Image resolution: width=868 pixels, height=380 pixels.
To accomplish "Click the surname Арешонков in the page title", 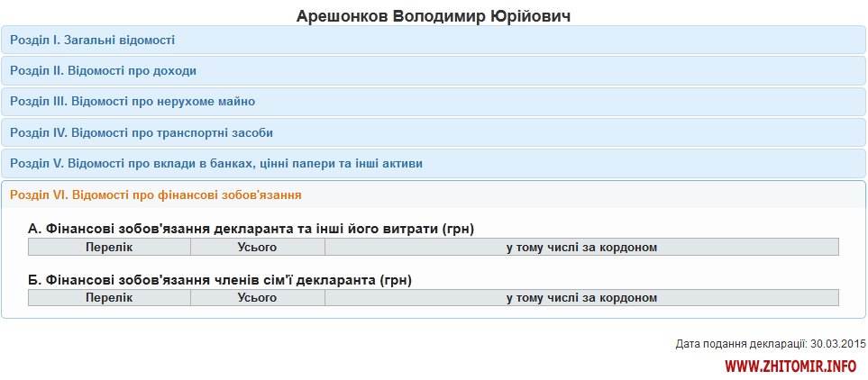I will (343, 16).
